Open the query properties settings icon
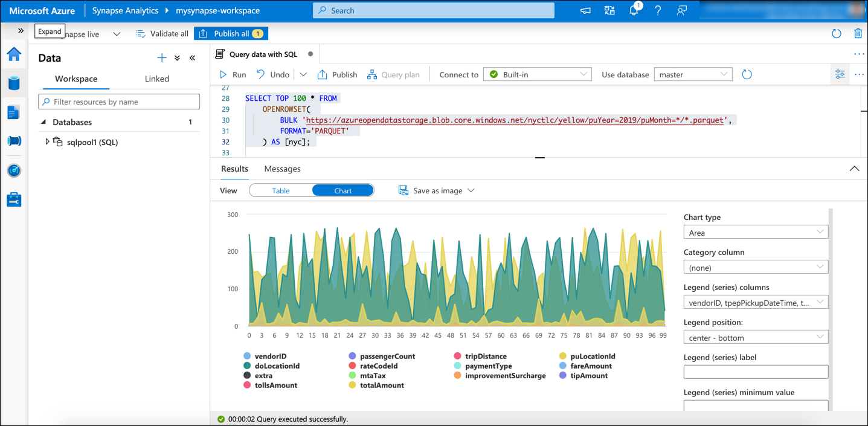The height and width of the screenshot is (426, 868). click(x=840, y=74)
